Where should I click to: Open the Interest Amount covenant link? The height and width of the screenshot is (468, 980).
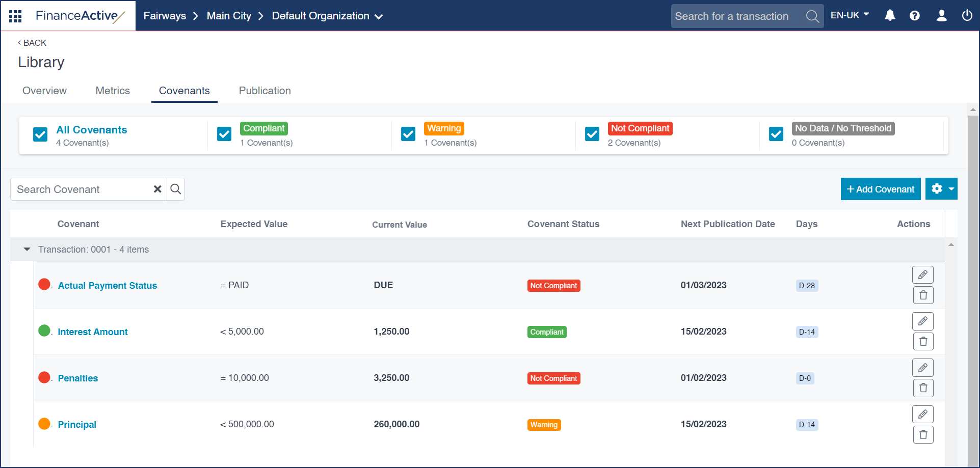tap(93, 332)
